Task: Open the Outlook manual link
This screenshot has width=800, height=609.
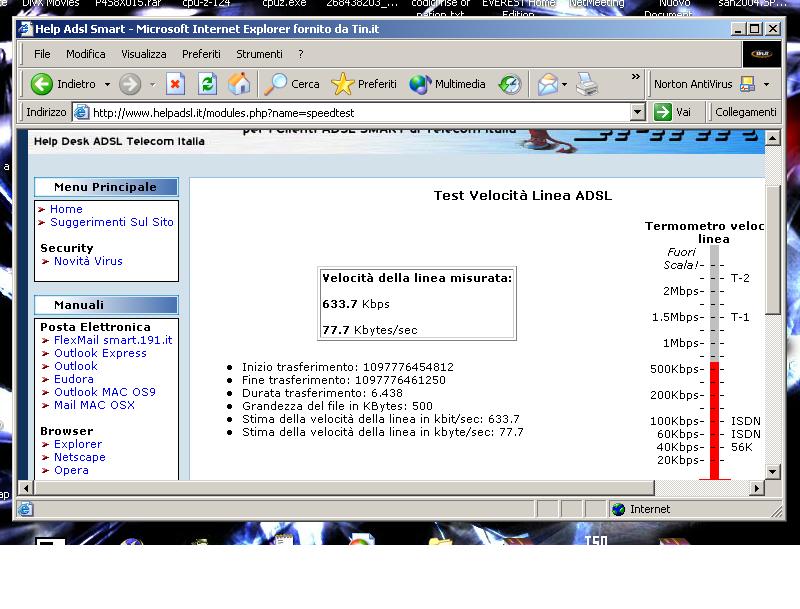Action: click(76, 366)
